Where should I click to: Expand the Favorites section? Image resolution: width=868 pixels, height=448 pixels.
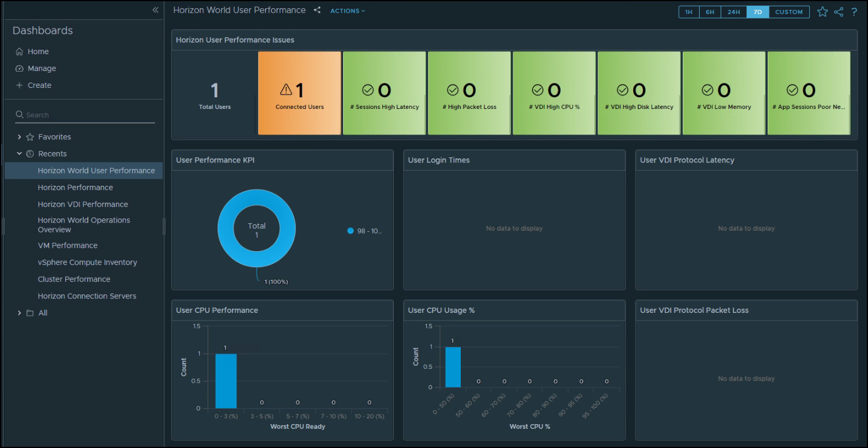(19, 136)
